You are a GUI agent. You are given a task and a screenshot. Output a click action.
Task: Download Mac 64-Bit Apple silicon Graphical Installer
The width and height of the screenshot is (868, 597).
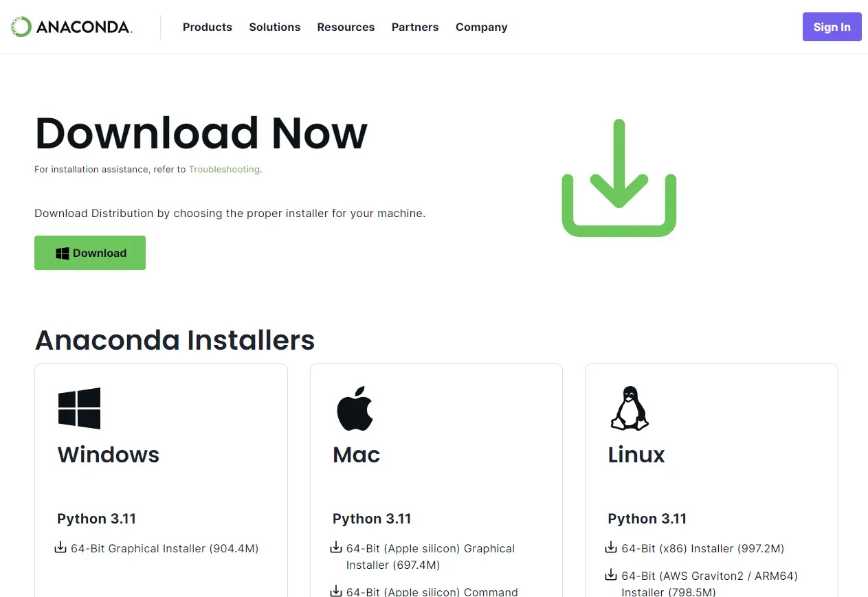pyautogui.click(x=430, y=556)
